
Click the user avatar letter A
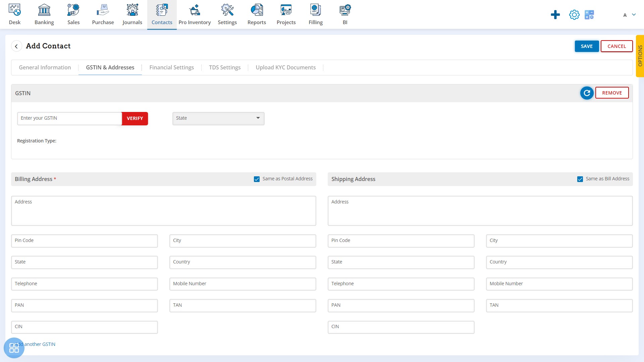[x=625, y=15]
